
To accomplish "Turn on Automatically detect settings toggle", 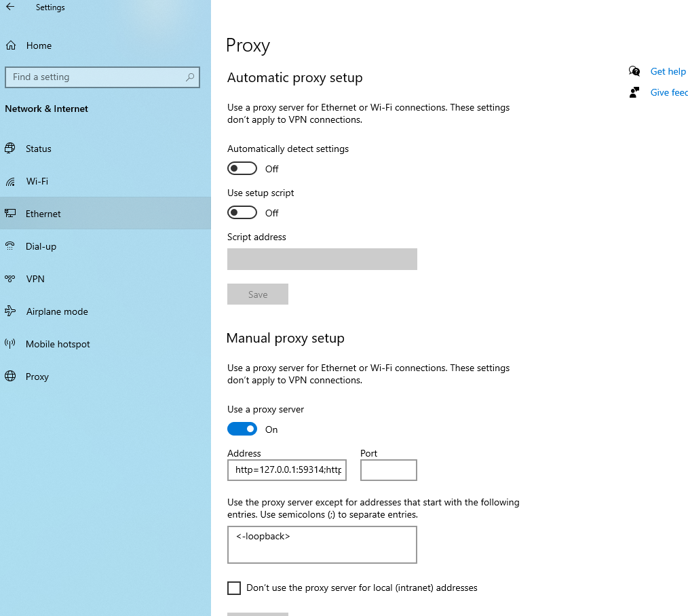I will pos(242,168).
